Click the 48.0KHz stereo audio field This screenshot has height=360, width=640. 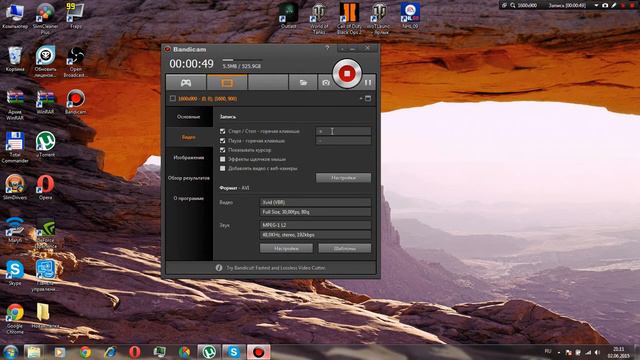315,235
